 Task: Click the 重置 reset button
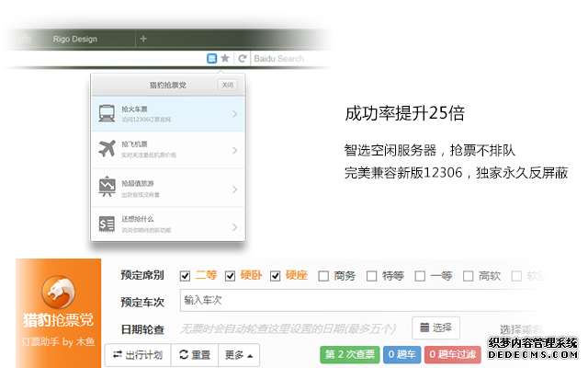tap(195, 355)
